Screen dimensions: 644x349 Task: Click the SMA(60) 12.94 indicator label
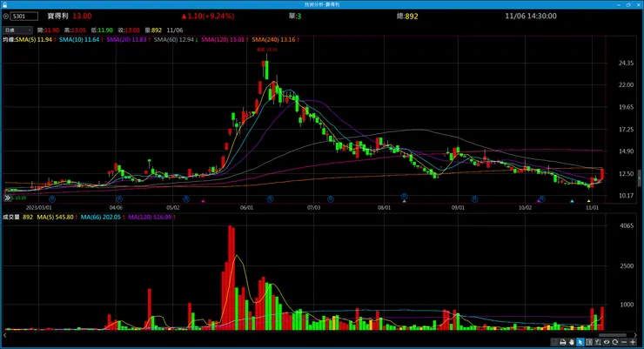[176, 40]
